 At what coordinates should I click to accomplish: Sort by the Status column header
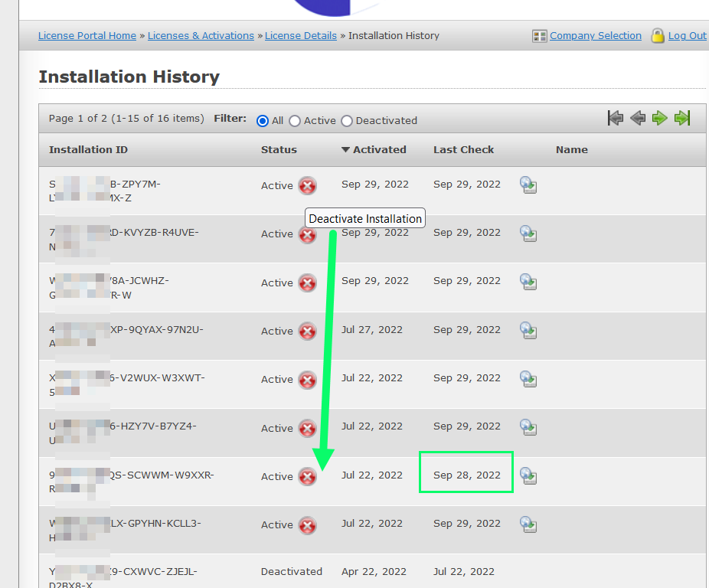click(279, 150)
